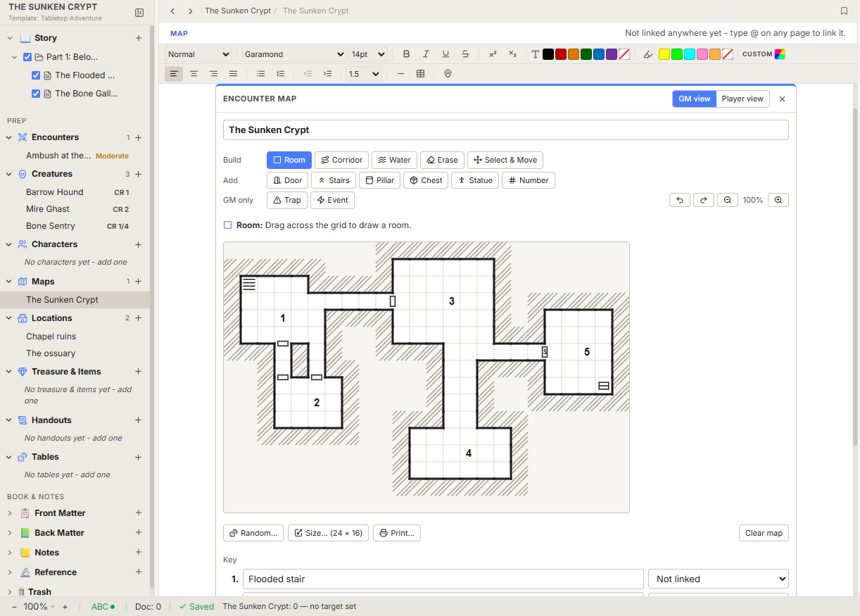Image resolution: width=860 pixels, height=616 pixels.
Task: Select the Water build tool
Action: tap(394, 160)
